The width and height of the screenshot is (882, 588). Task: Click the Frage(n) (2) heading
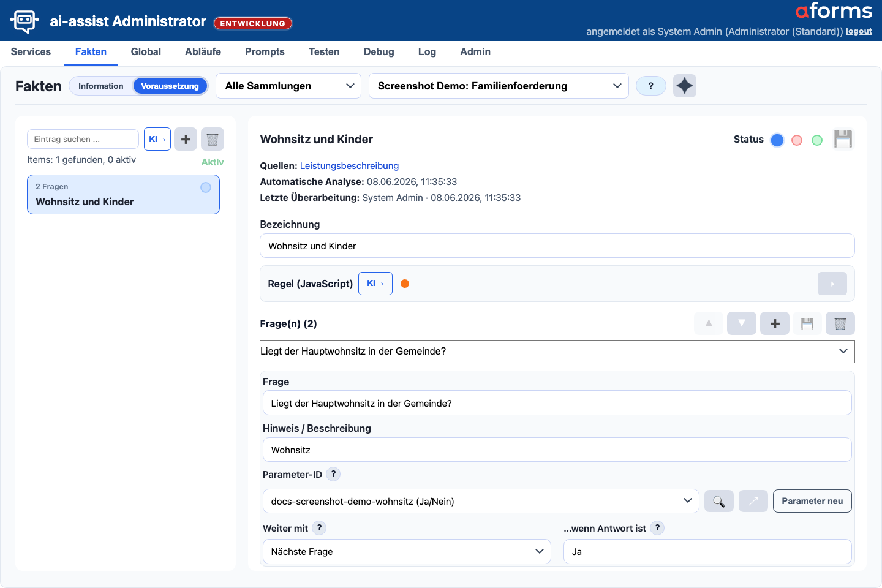pos(288,323)
